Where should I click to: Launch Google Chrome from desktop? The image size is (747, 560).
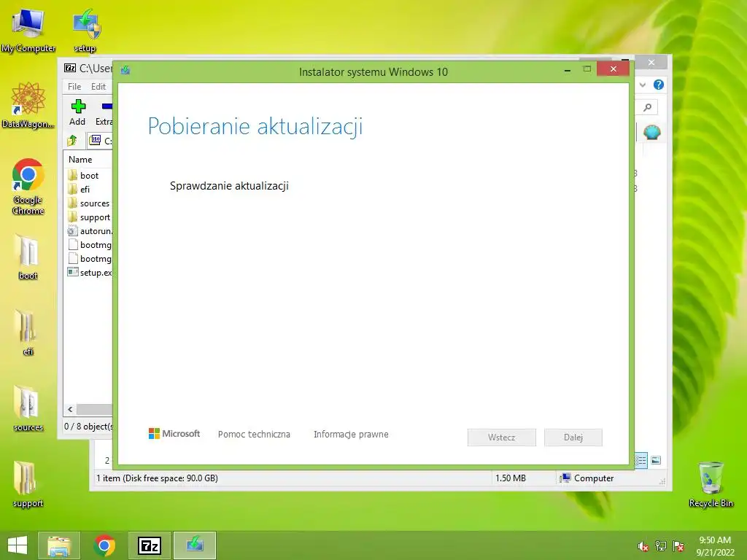(28, 186)
